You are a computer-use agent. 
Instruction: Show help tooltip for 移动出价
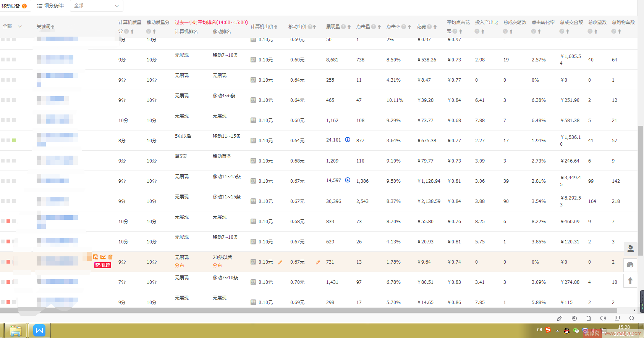point(310,27)
